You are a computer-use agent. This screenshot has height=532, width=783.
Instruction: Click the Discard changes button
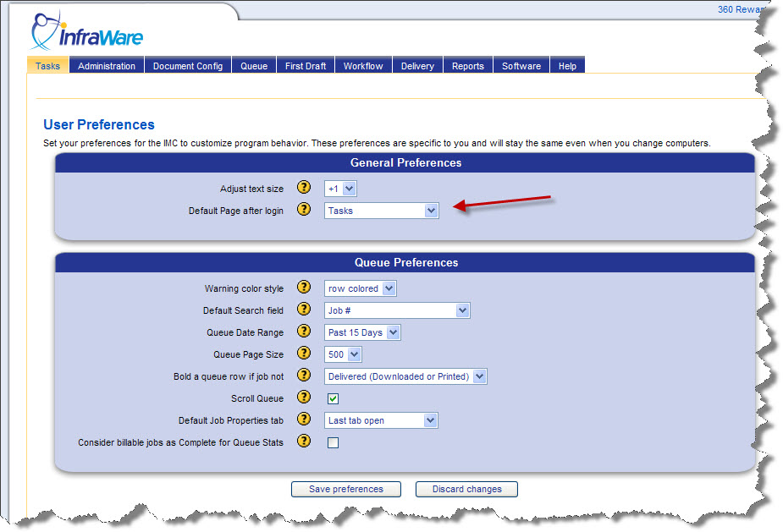click(466, 489)
